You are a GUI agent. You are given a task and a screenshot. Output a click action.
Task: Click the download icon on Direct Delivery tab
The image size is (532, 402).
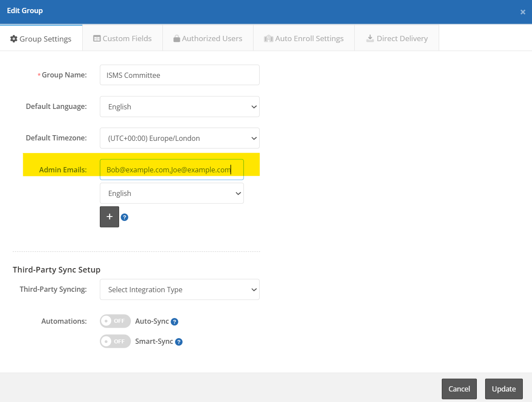[370, 38]
